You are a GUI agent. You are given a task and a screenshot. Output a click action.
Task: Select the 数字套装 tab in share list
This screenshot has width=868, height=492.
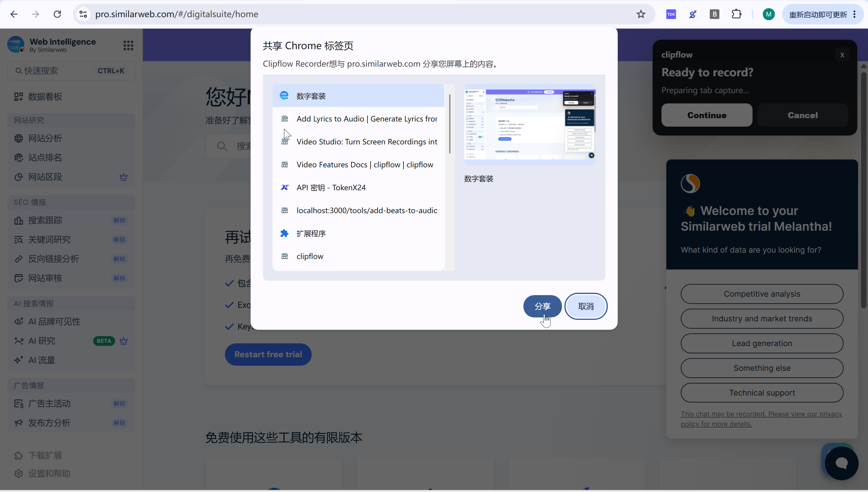coord(358,96)
